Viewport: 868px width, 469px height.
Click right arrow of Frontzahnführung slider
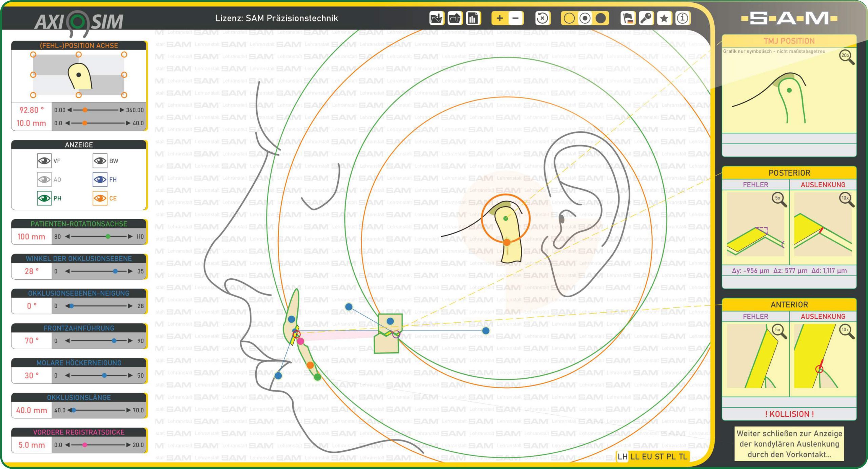coord(130,341)
